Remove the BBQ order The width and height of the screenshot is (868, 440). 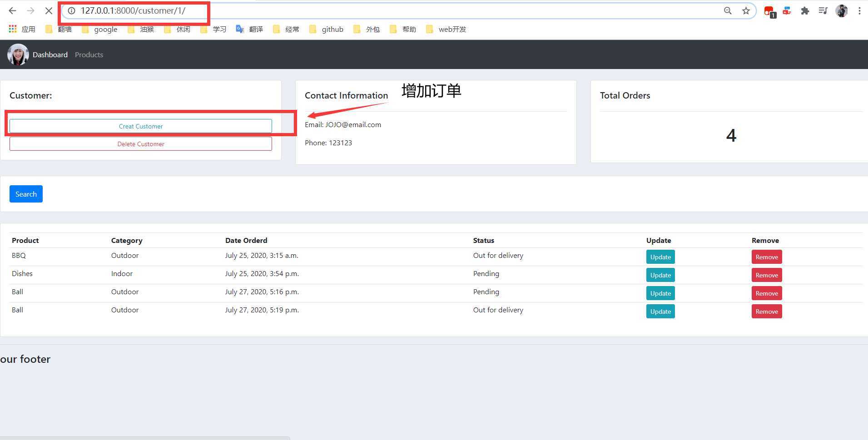point(767,257)
